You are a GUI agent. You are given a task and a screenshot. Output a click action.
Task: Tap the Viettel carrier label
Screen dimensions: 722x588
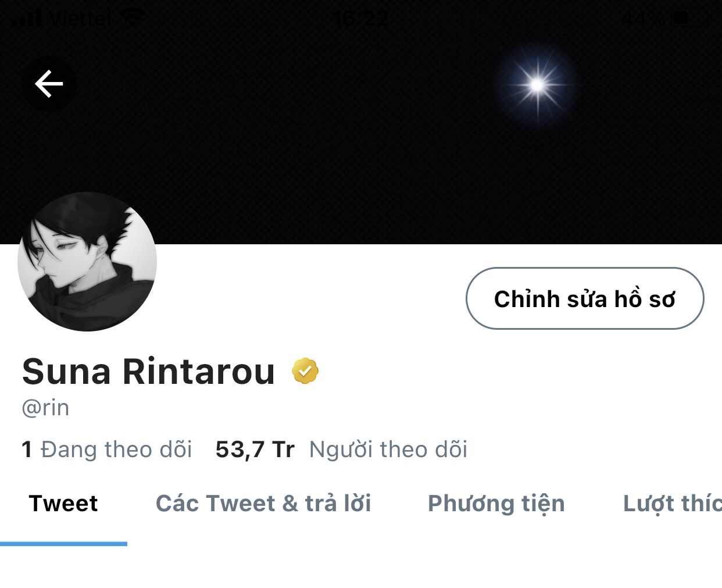(x=80, y=19)
